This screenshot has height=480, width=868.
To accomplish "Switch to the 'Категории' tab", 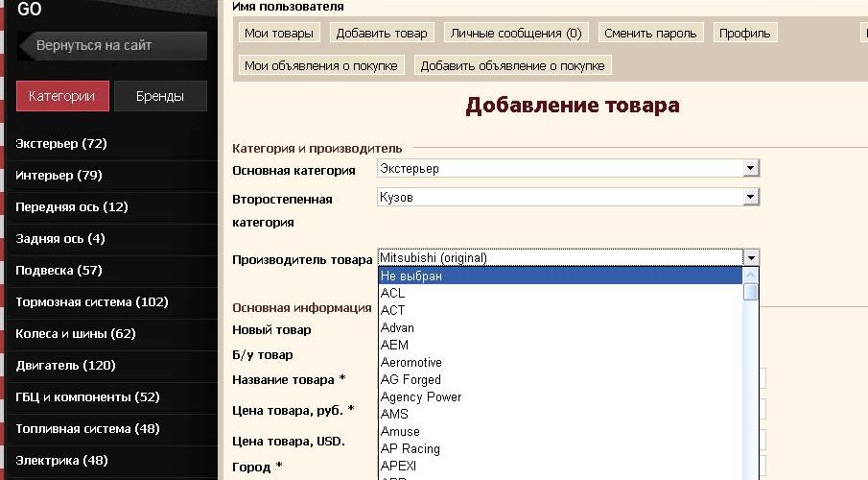I will click(62, 96).
